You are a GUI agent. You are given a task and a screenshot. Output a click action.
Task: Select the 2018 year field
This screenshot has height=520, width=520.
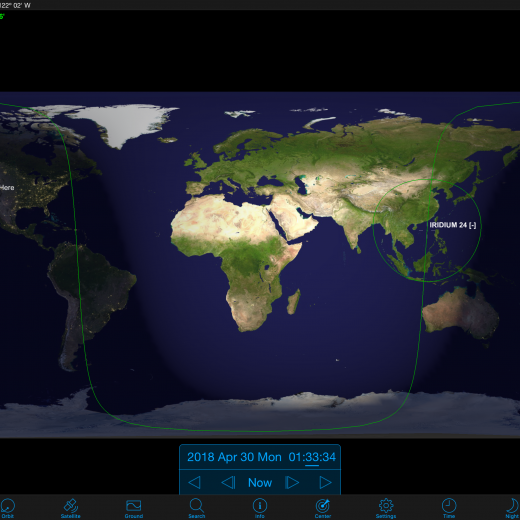tap(201, 457)
